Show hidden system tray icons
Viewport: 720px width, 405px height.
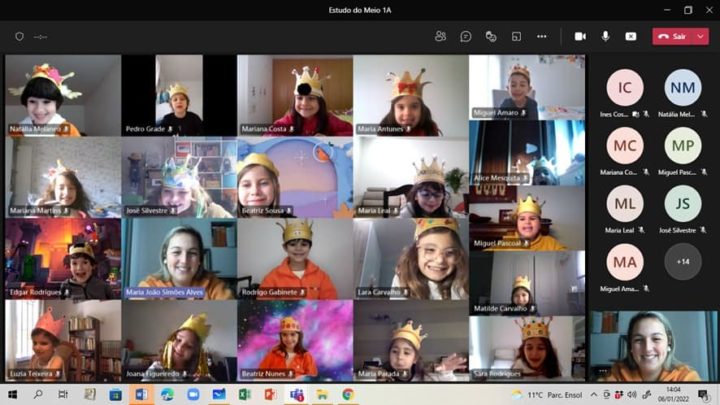pyautogui.click(x=588, y=395)
